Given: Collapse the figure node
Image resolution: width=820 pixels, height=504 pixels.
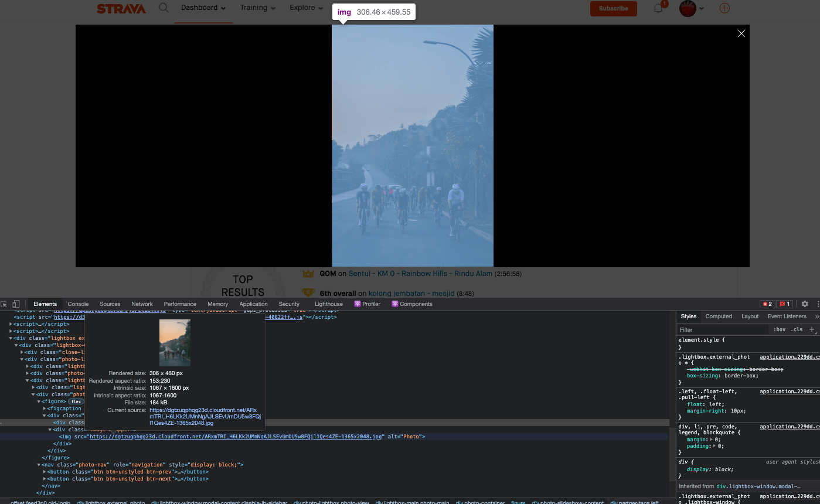Looking at the screenshot, I should coord(39,401).
